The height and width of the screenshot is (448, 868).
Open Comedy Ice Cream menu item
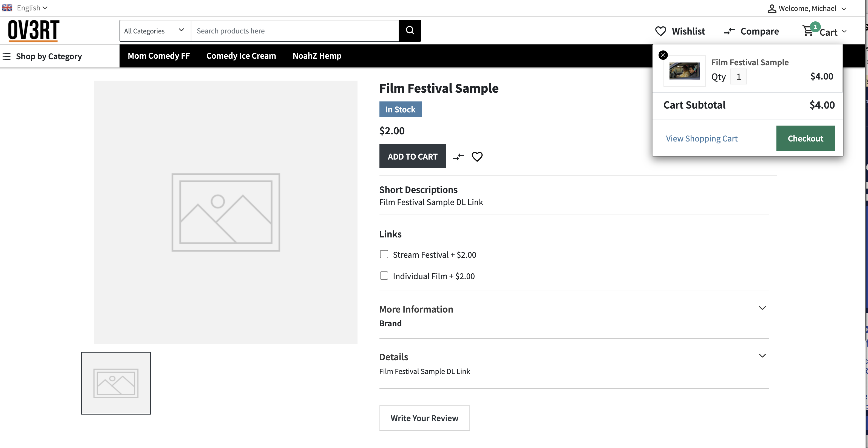241,56
